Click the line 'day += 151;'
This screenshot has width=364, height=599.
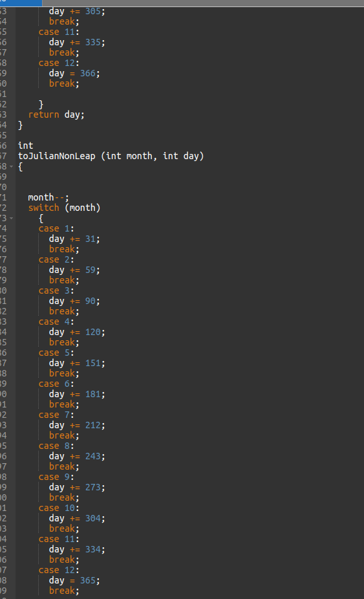[x=77, y=363]
